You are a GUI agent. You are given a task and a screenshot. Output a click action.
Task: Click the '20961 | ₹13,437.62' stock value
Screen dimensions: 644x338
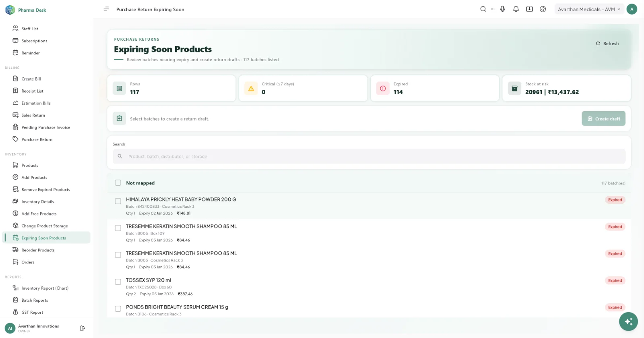click(x=552, y=92)
